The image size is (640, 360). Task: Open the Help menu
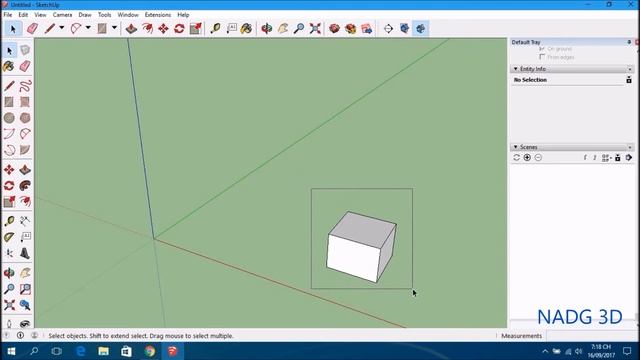[183, 15]
